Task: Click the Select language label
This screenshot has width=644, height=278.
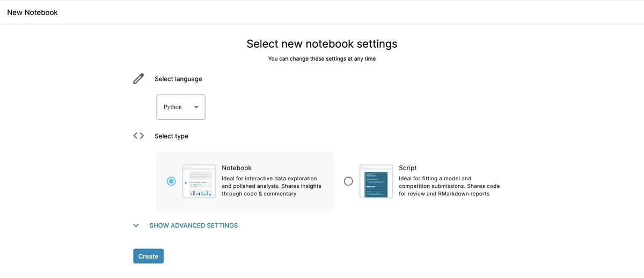Action: click(x=178, y=79)
